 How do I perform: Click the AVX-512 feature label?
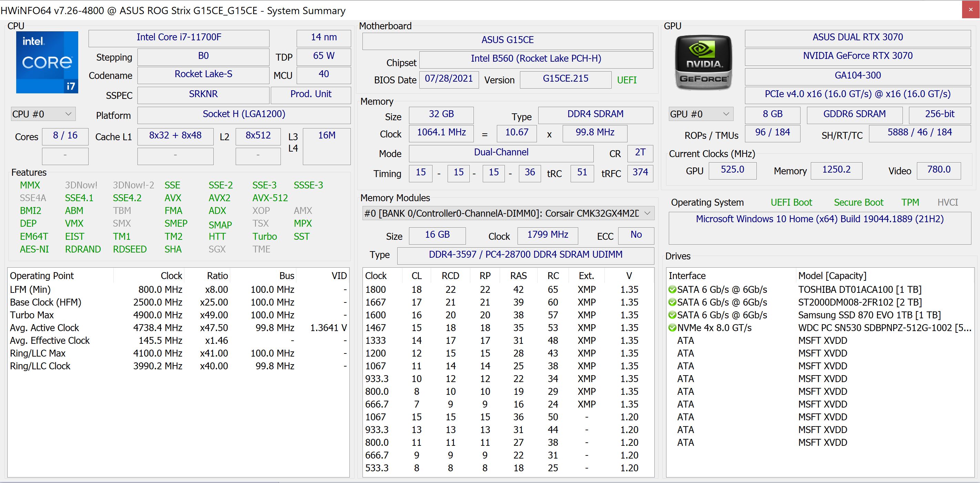pyautogui.click(x=270, y=198)
